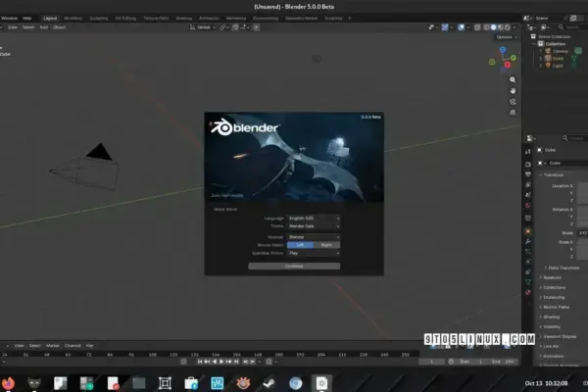
Task: Toggle X-ray viewport display
Action: pos(477,27)
